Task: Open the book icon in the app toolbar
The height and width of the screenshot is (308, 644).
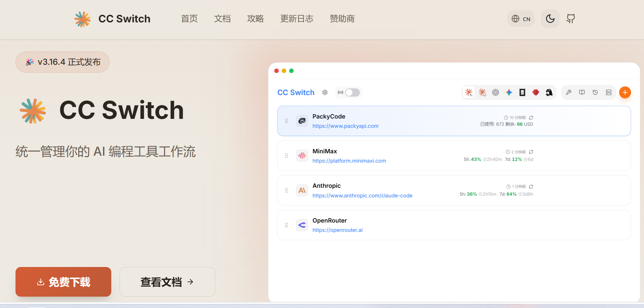Action: pyautogui.click(x=582, y=92)
